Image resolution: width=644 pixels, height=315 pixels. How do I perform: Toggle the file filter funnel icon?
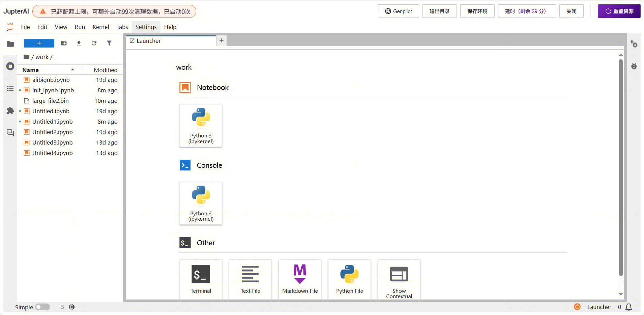[x=109, y=43]
